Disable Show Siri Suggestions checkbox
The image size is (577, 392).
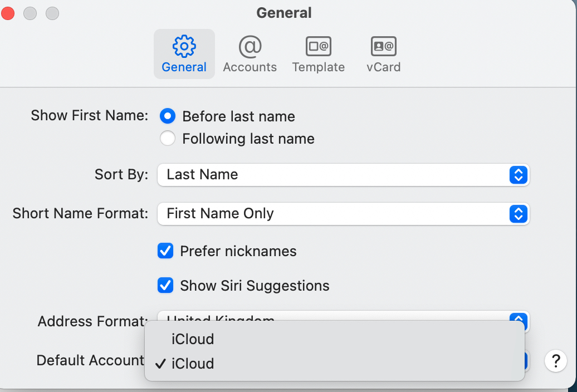coord(165,286)
